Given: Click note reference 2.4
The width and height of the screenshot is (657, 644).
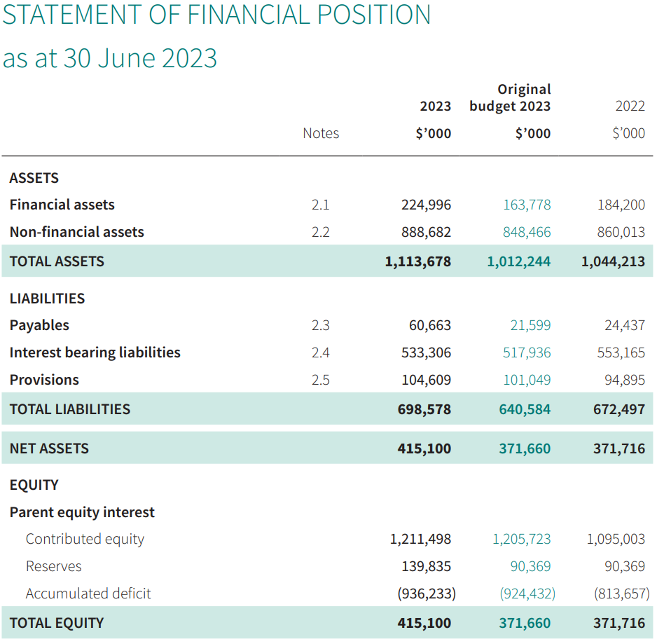Looking at the screenshot, I should (x=321, y=352).
